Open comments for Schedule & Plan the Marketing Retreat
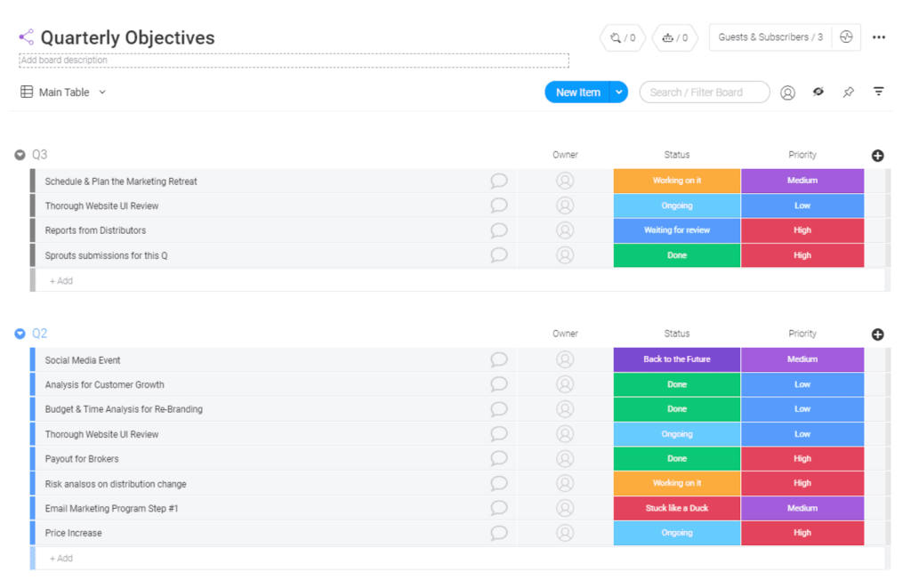 (498, 181)
